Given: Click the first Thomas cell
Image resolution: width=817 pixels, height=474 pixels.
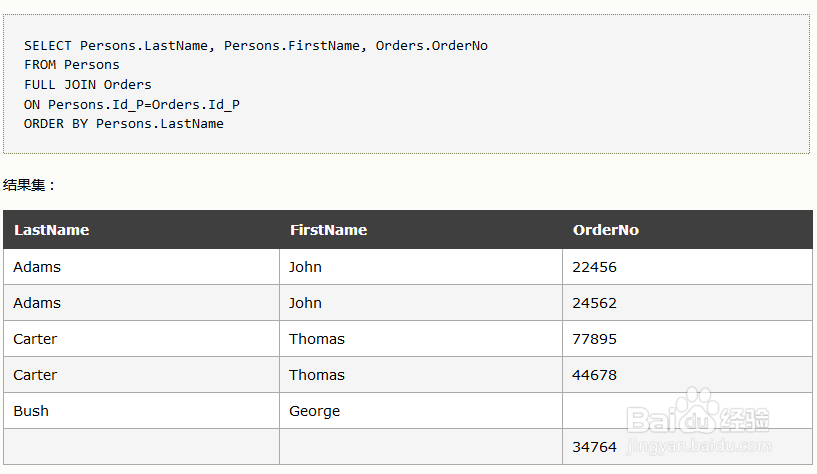Looking at the screenshot, I should (x=421, y=339).
